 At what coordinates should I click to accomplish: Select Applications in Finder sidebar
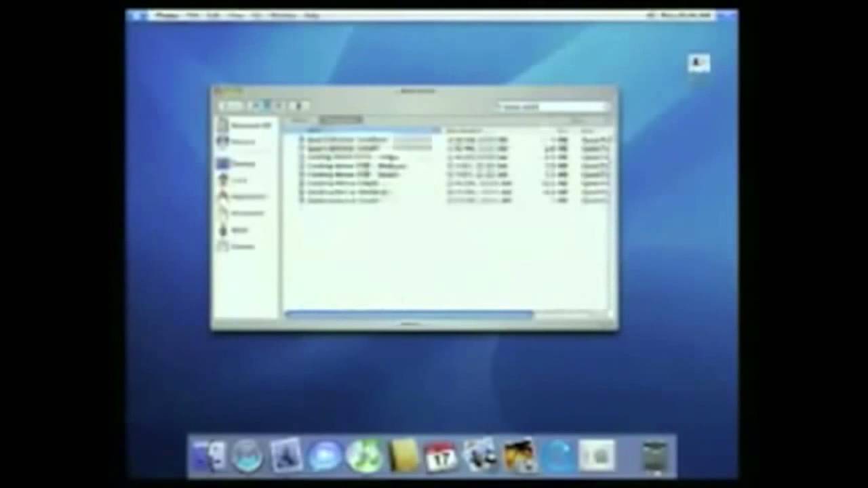tap(243, 197)
